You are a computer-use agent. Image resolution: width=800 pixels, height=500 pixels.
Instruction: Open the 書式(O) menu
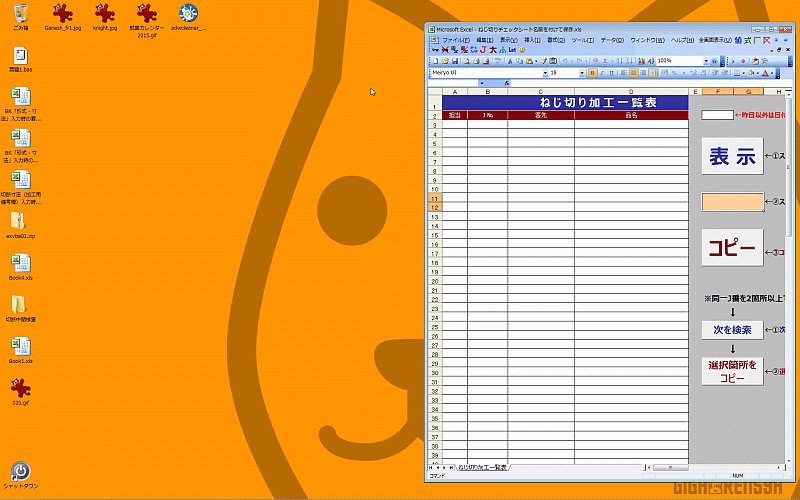(x=556, y=40)
